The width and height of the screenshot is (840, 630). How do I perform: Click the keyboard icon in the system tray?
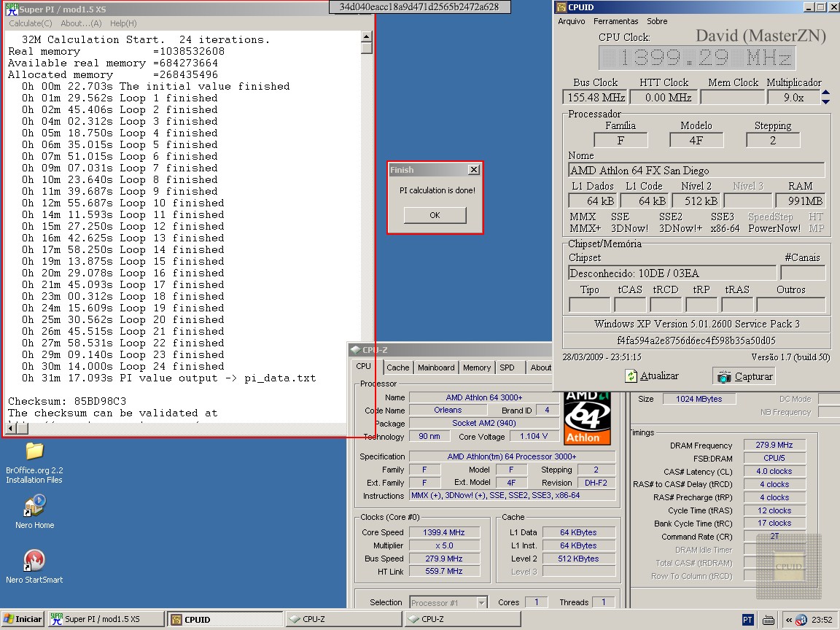(769, 620)
